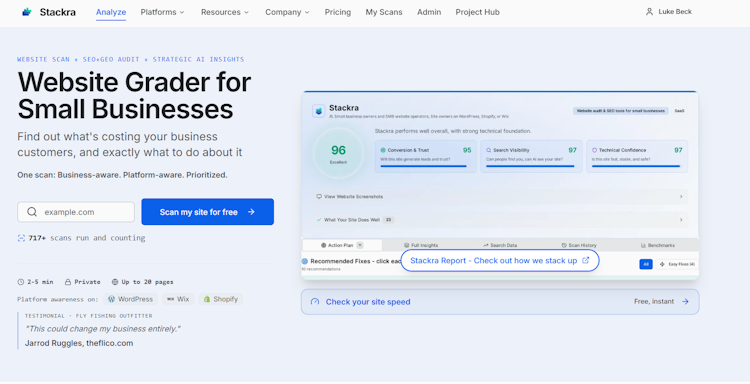
Task: Switch to the Action Plan tab
Action: [342, 245]
